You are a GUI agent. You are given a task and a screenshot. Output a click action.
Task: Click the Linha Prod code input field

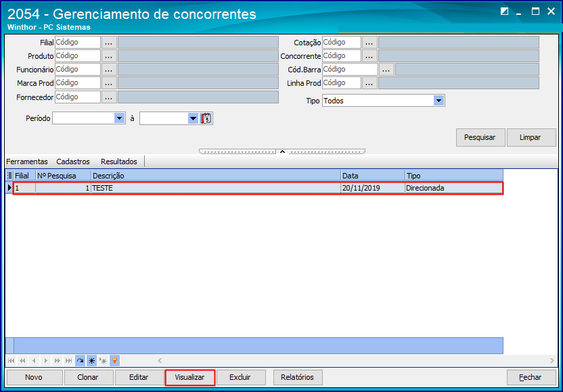[x=342, y=83]
